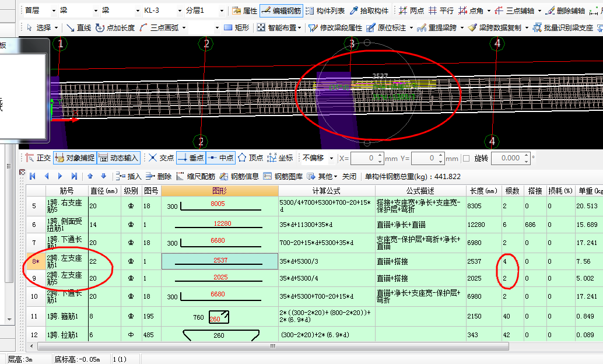Click 缩尺配筋 scaled reinforcement button
The image size is (603, 364).
(195, 177)
